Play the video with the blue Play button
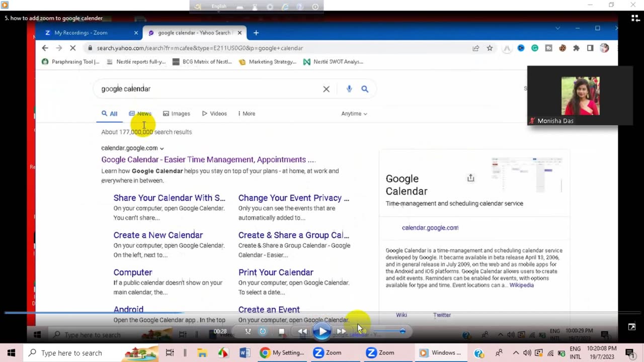Screen dimensions: 644x362 [x=321, y=331]
